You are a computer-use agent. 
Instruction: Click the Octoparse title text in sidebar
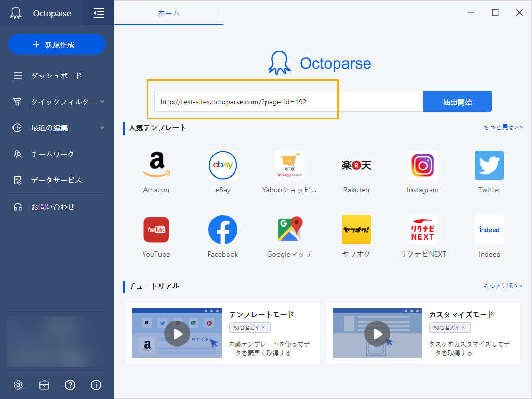[x=52, y=13]
